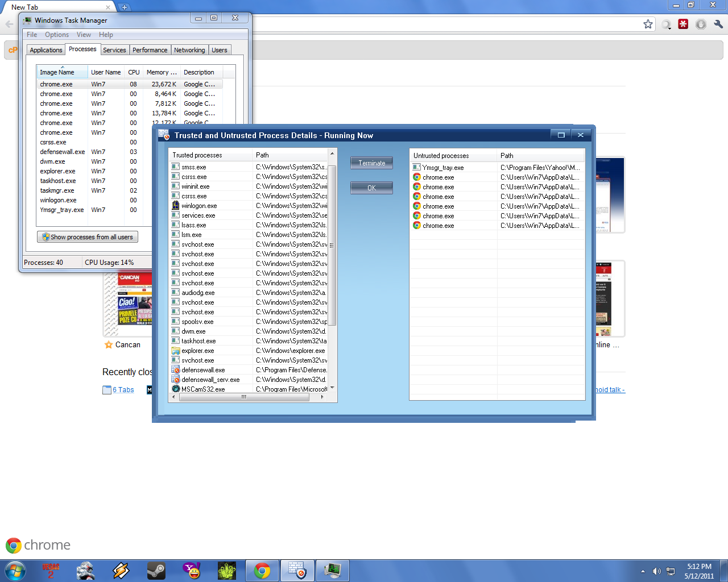Click the Trusted processes horizontal scrollbar thumb
This screenshot has width=728, height=582.
coord(244,397)
